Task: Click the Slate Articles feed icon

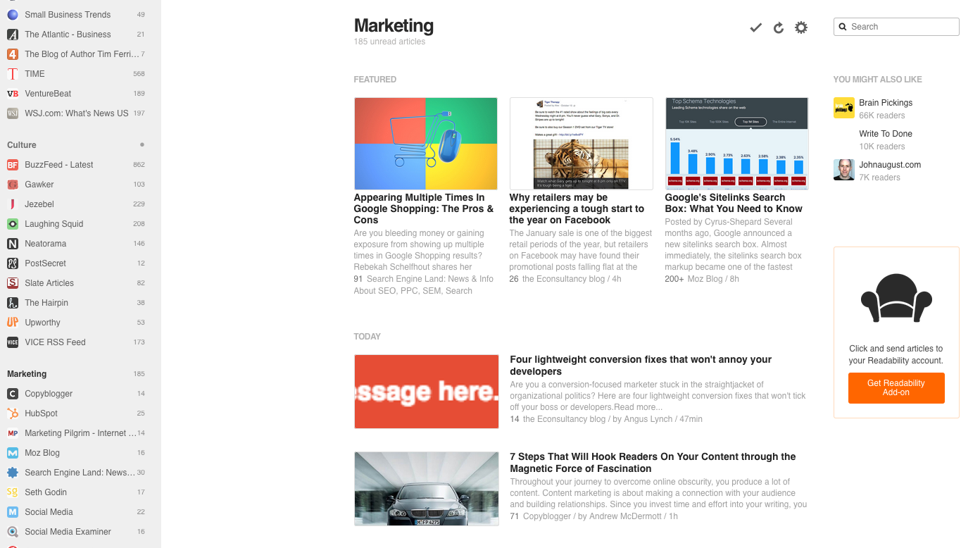Action: 13,283
